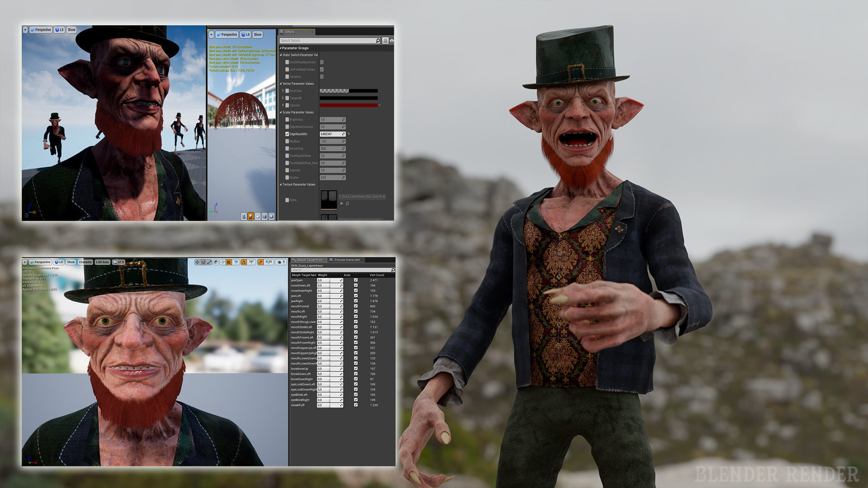Toggle Auto checkbox for mouthFunnel morph target
The image size is (868, 488).
[356, 306]
